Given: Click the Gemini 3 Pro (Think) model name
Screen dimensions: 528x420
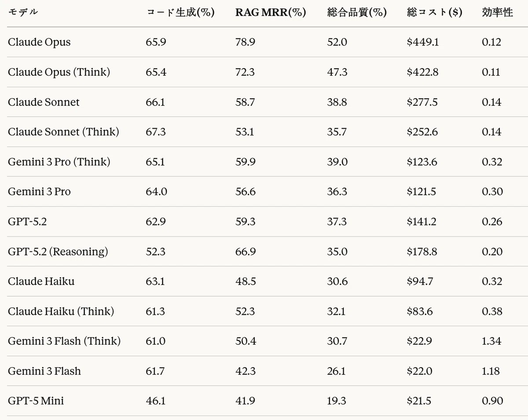Looking at the screenshot, I should pyautogui.click(x=59, y=162).
